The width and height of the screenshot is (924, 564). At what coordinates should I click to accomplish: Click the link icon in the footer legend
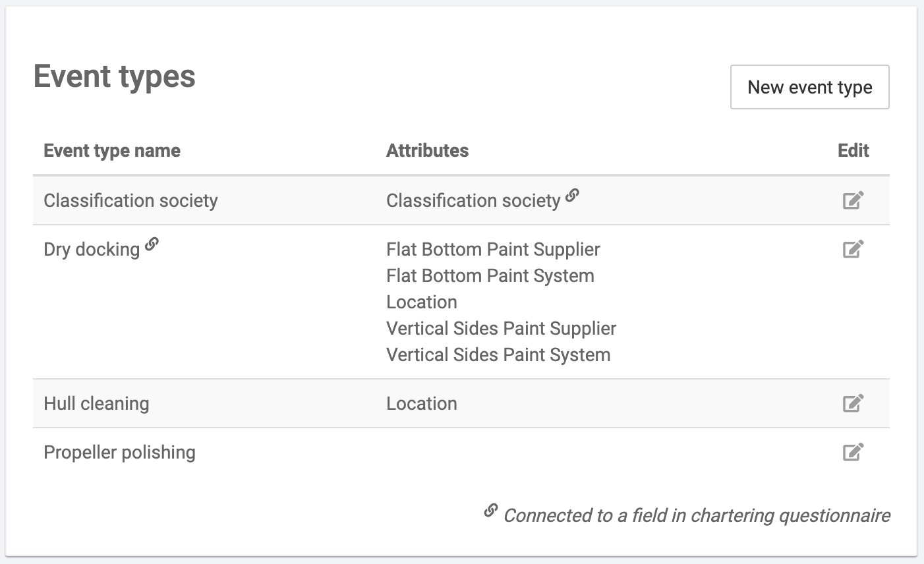coord(490,510)
